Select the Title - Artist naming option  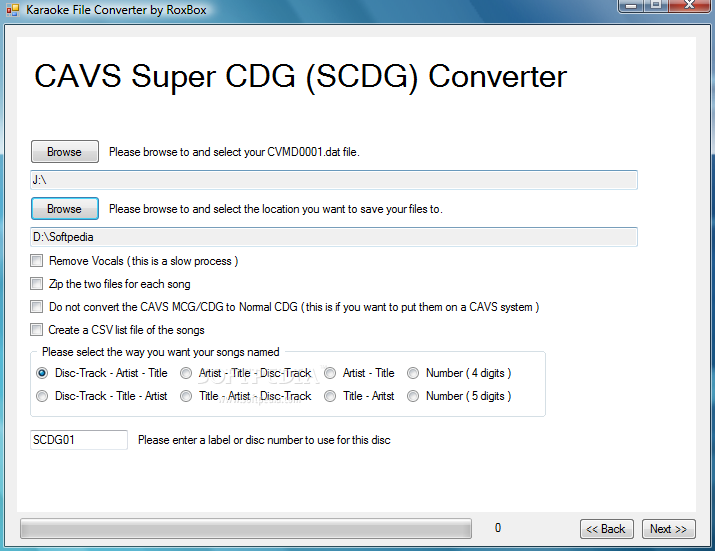coord(330,396)
